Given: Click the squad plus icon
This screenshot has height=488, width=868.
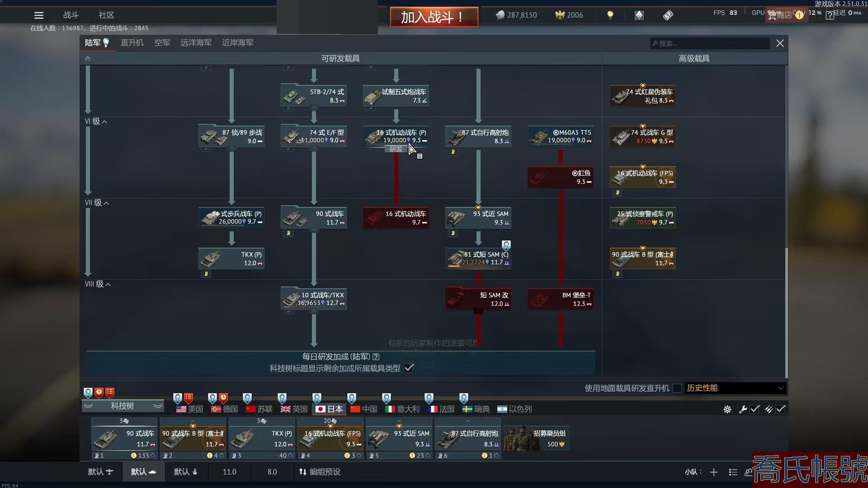Looking at the screenshot, I should click(x=714, y=472).
